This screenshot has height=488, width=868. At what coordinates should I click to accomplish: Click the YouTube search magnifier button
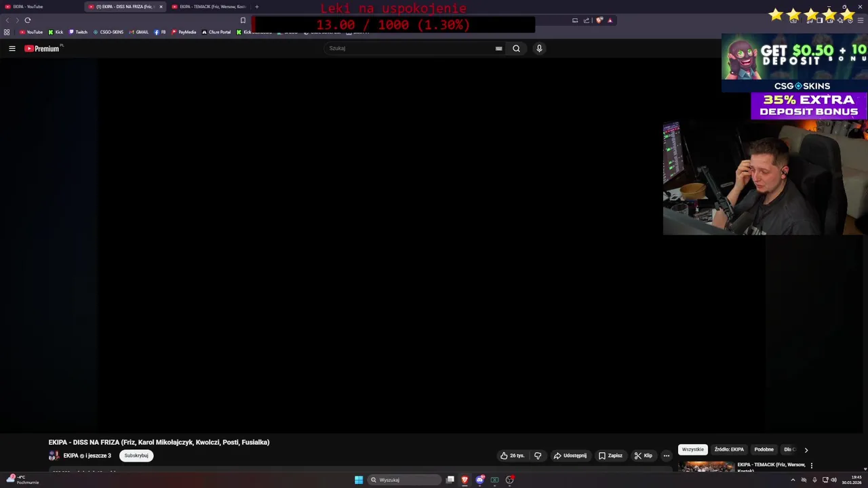click(516, 48)
